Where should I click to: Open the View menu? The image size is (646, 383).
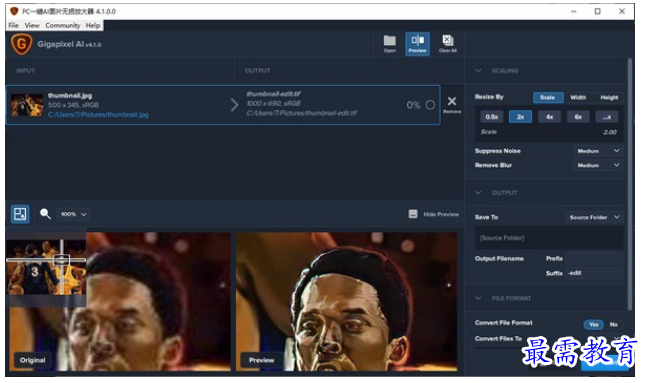32,25
